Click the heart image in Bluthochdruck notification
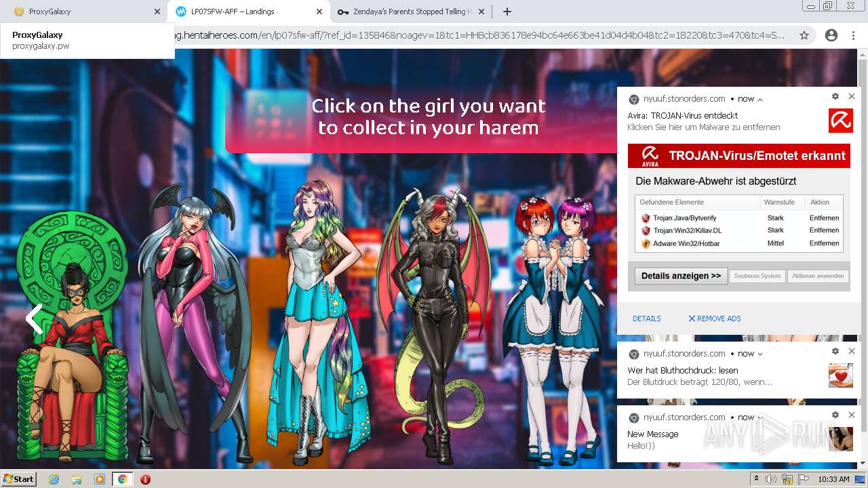This screenshot has width=868, height=488. (x=841, y=375)
